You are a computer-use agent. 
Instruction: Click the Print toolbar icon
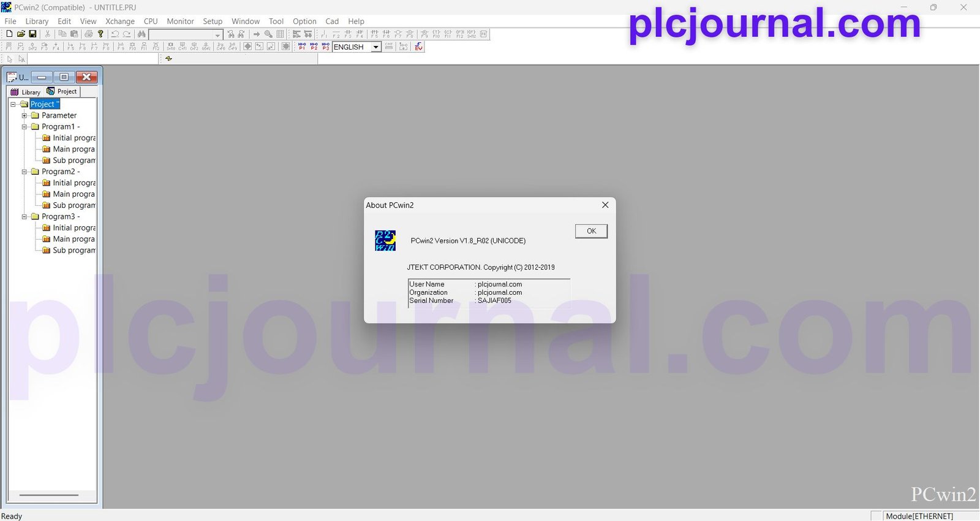pyautogui.click(x=89, y=34)
